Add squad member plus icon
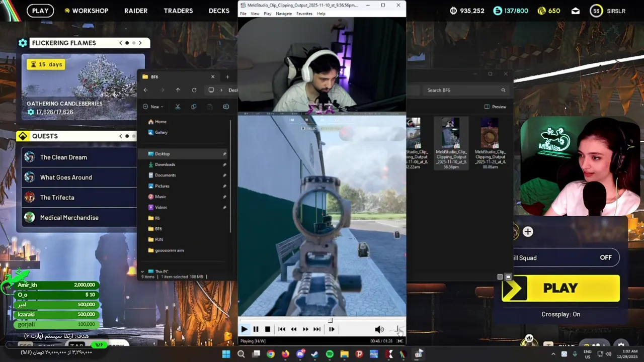The width and height of the screenshot is (644, 362). 528,232
